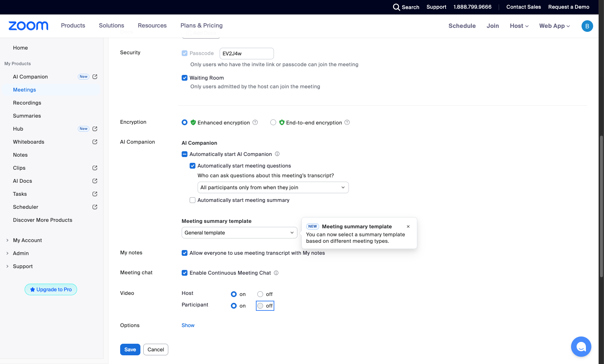Open Whiteboards external link icon
This screenshot has width=604, height=364.
point(95,142)
